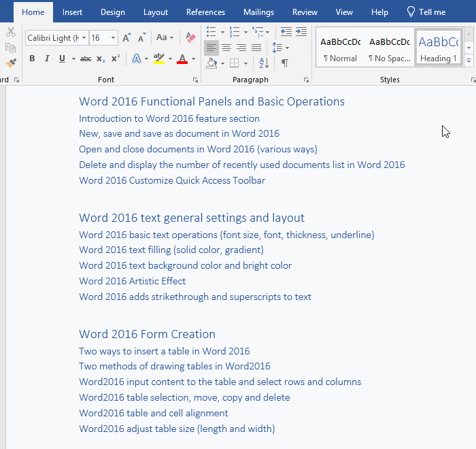Toggle Bold formatting
This screenshot has height=449, width=476.
click(32, 59)
